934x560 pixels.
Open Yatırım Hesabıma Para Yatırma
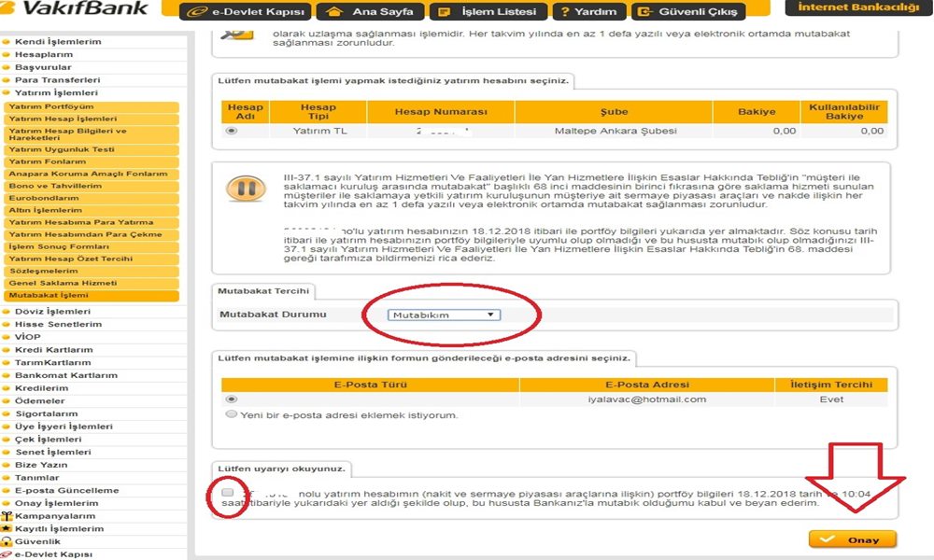coord(92,222)
